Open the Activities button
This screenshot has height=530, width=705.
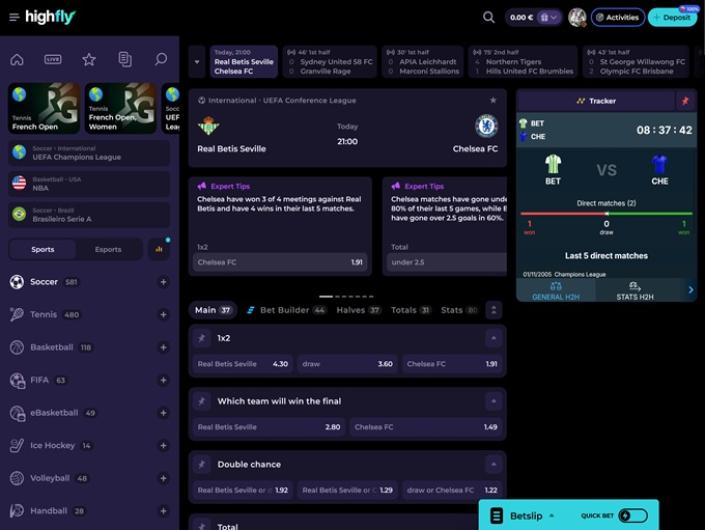coord(618,18)
